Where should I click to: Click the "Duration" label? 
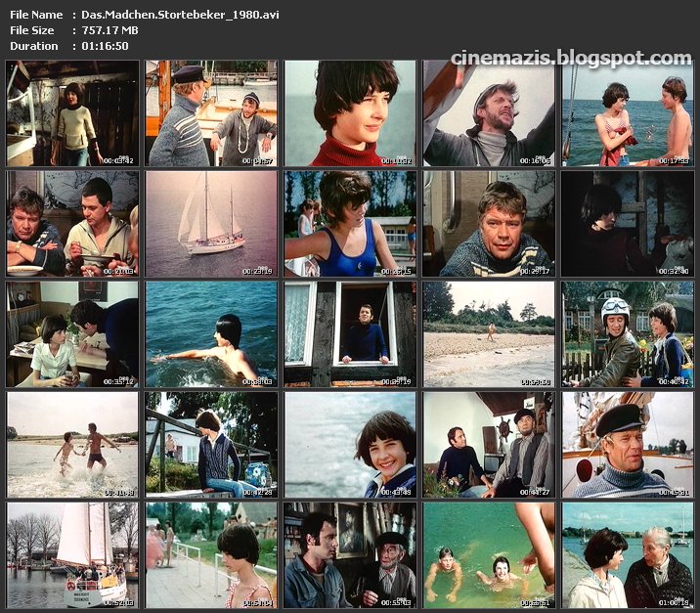[x=34, y=46]
